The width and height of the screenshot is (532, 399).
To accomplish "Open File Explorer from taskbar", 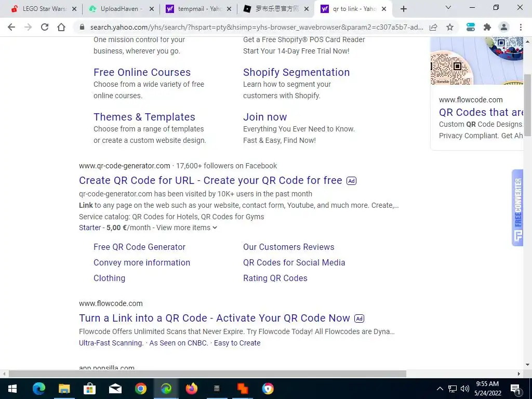I will [x=64, y=389].
